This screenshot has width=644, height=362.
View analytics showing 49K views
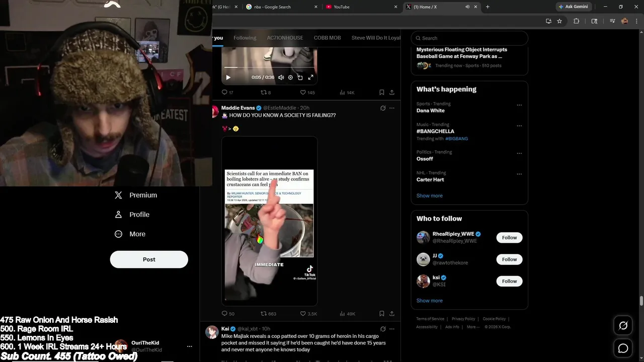point(348,314)
